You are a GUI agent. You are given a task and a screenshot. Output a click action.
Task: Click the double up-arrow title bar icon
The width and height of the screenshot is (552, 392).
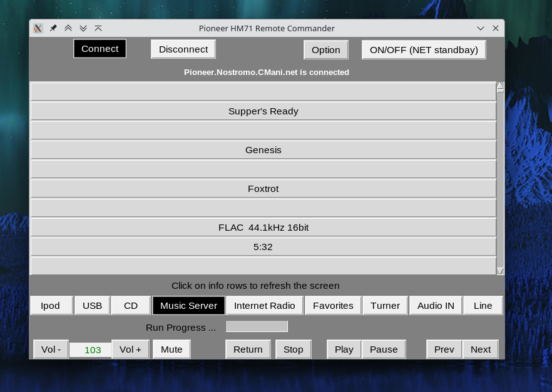tap(68, 28)
